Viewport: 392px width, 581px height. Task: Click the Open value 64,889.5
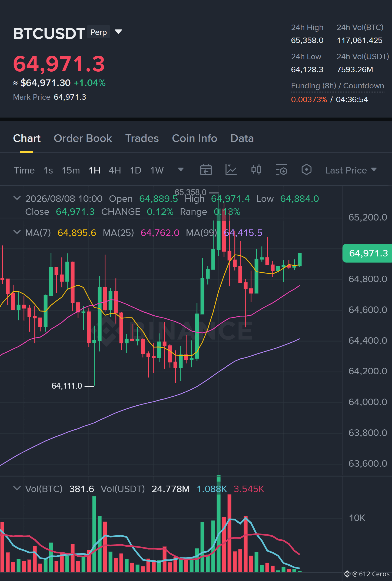[x=159, y=199]
